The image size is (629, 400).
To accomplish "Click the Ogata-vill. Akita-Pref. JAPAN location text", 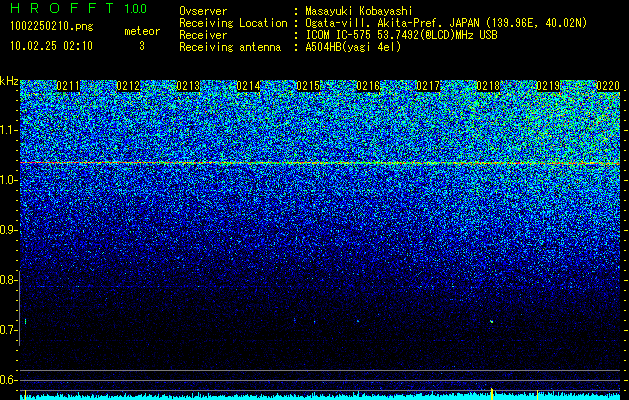I will [x=446, y=23].
